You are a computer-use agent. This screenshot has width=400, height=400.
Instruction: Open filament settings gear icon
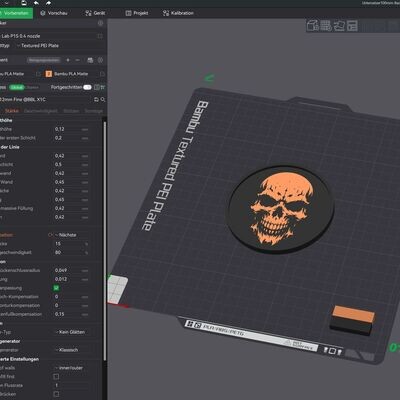(100, 60)
